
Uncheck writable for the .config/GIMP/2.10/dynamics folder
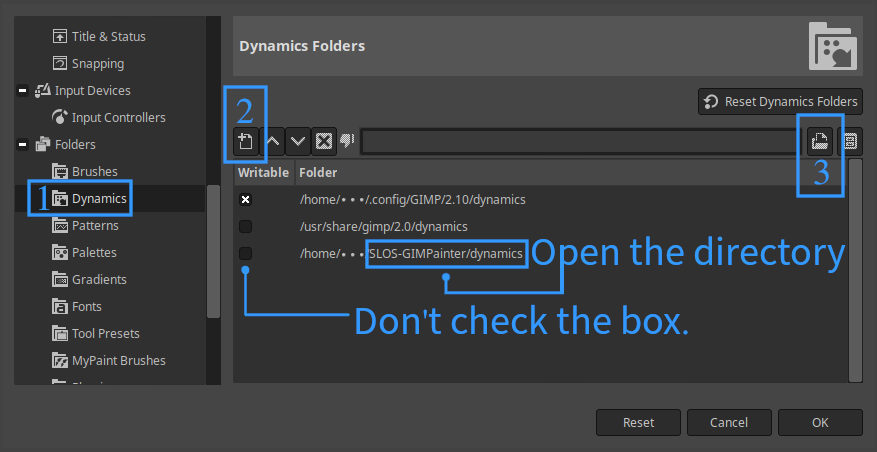245,200
